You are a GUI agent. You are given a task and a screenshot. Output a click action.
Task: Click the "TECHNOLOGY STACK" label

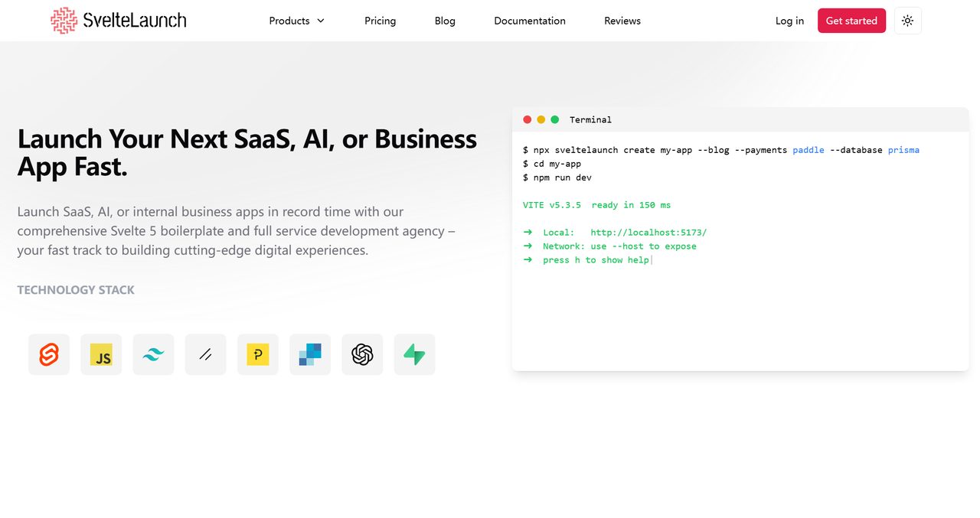76,290
